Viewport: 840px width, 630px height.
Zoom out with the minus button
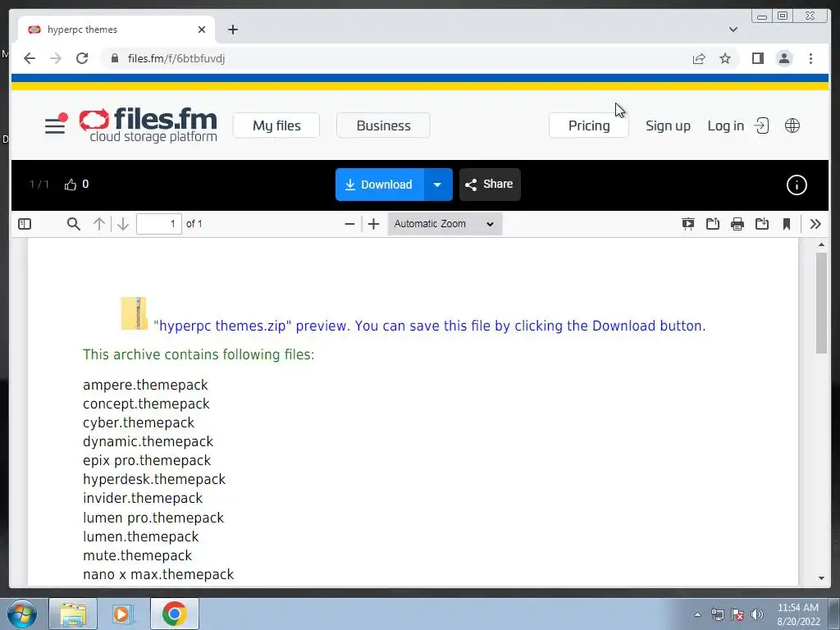(x=349, y=224)
